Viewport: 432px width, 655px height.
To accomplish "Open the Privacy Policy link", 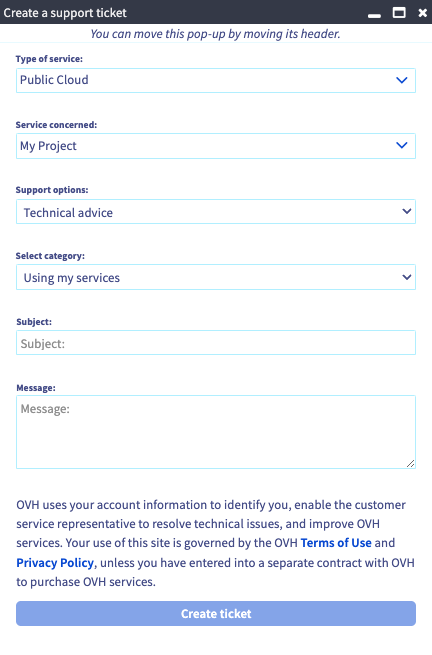I will point(55,563).
